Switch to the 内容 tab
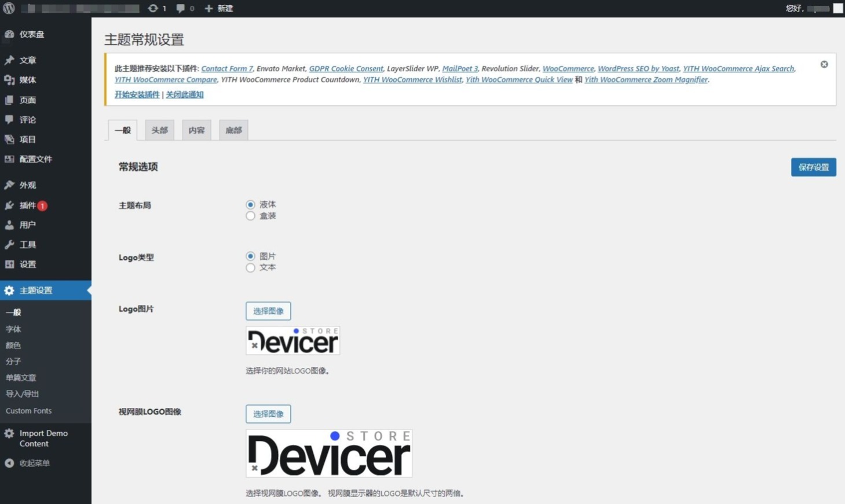 (196, 130)
